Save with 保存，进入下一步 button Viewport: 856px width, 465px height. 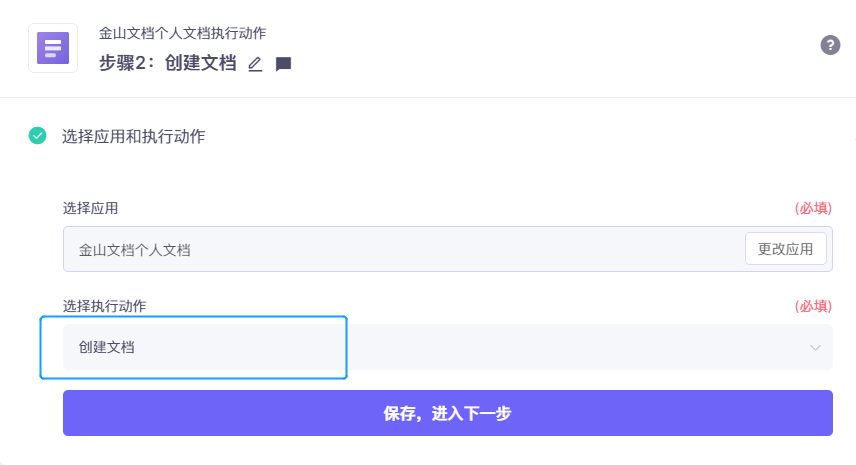(x=448, y=413)
